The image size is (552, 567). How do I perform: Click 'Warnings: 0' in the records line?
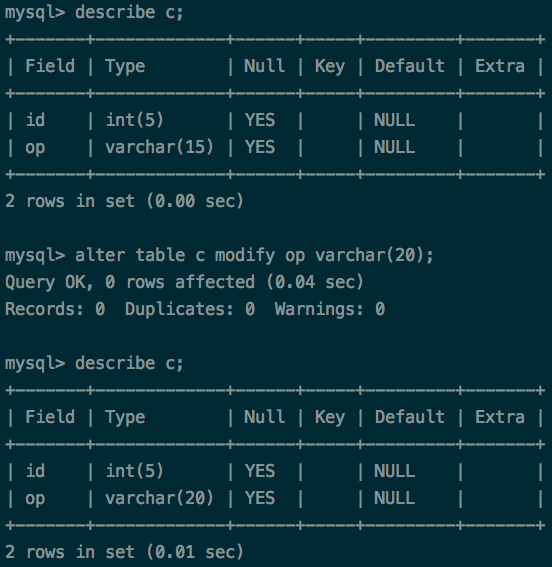point(330,310)
